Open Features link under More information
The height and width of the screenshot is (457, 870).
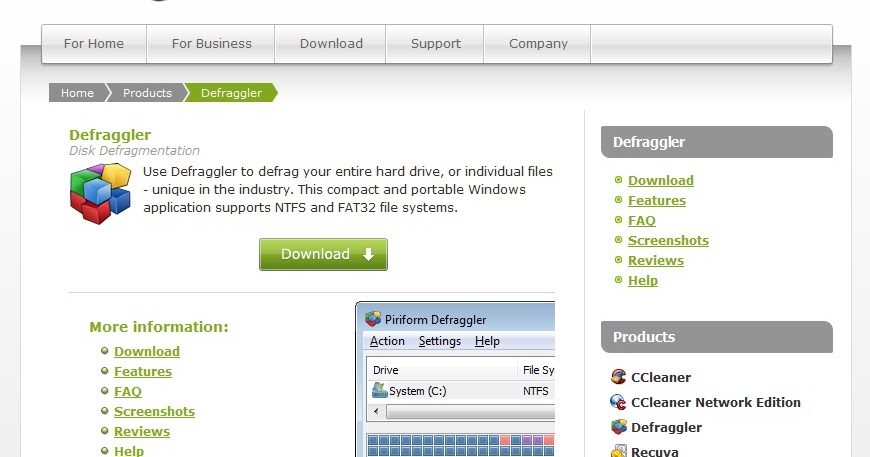(x=143, y=371)
